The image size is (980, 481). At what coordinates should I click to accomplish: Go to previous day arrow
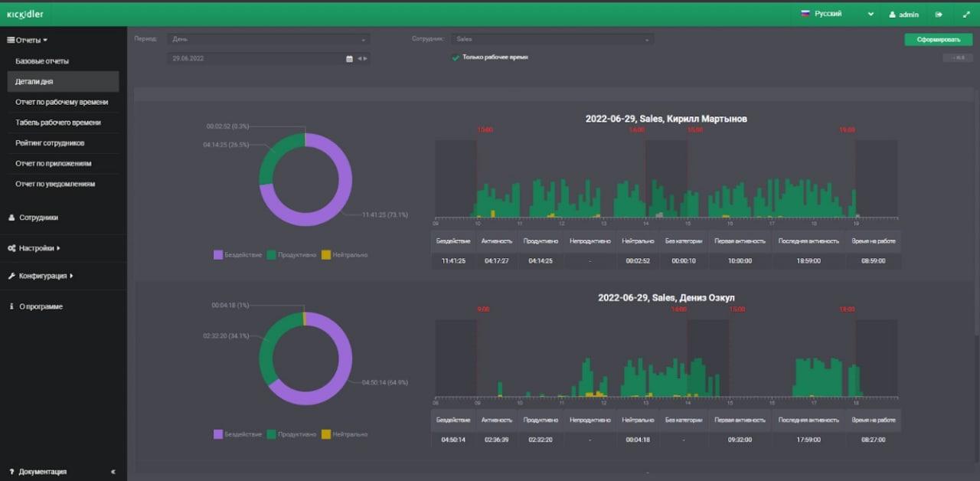359,58
